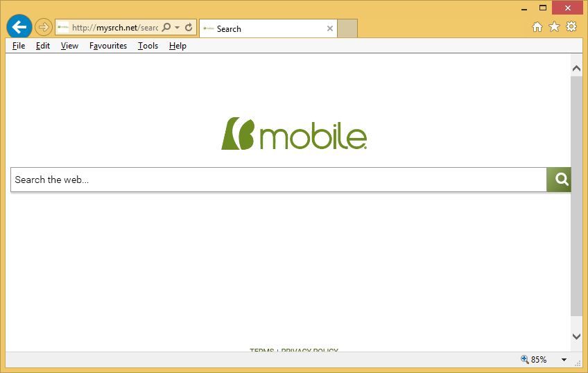Click the 85% zoom level button
588x373 pixels.
pyautogui.click(x=534, y=360)
